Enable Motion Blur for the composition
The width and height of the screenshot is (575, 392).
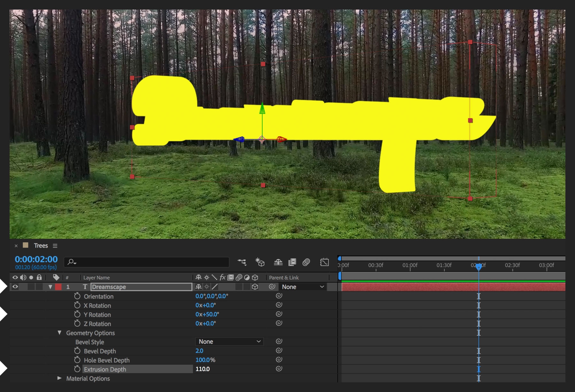pyautogui.click(x=306, y=262)
